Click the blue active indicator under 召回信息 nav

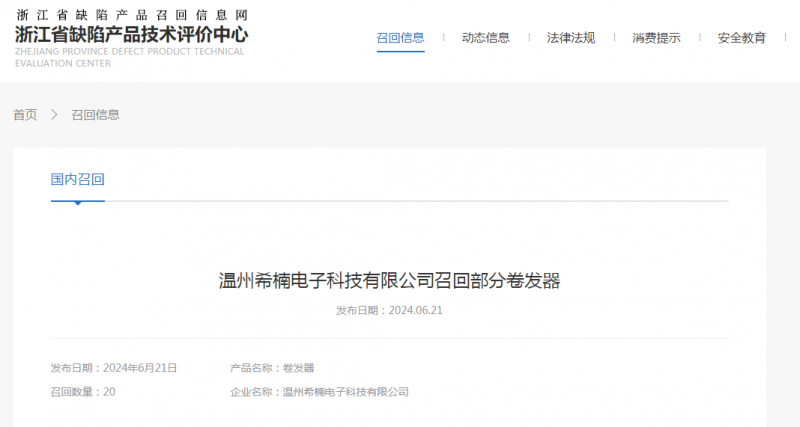click(x=400, y=51)
